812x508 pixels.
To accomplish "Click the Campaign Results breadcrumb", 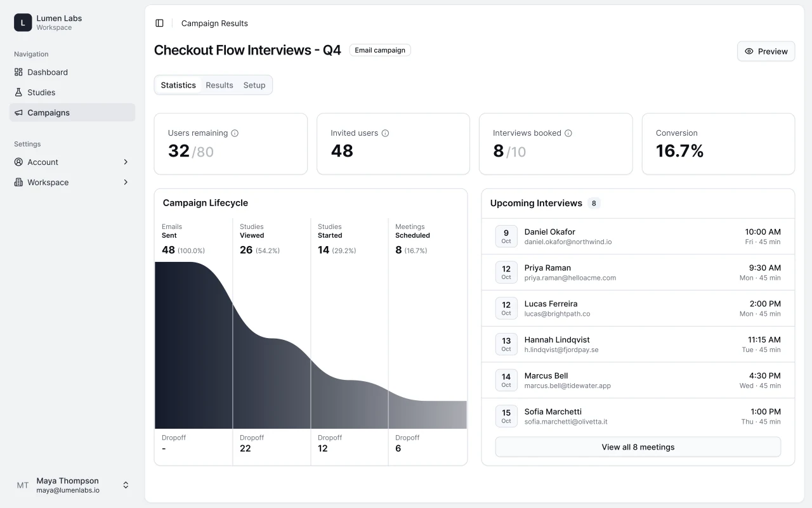I will (x=214, y=23).
